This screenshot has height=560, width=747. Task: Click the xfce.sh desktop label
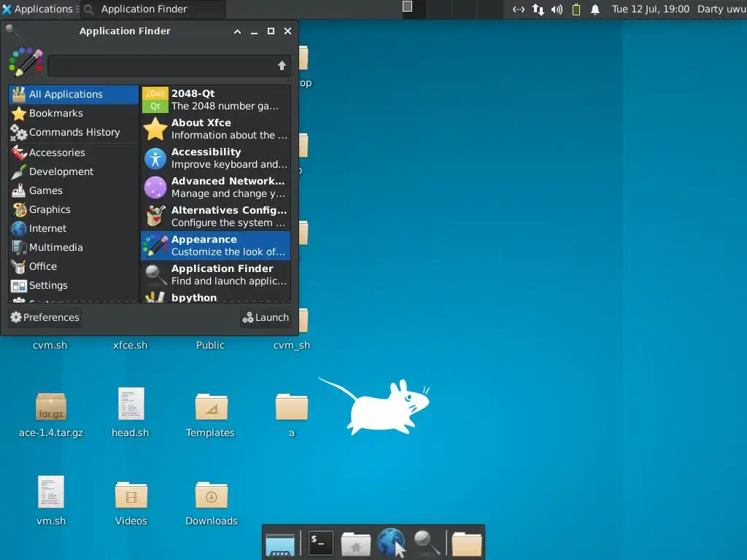pyautogui.click(x=130, y=345)
